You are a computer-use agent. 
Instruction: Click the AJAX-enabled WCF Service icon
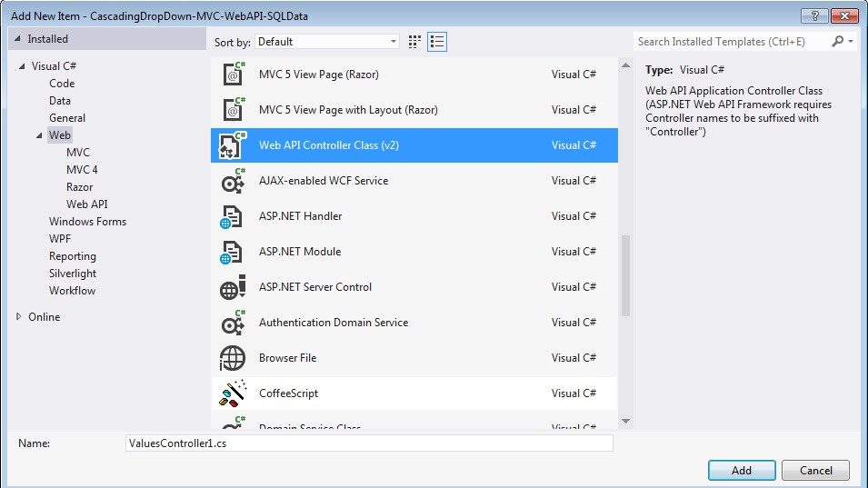(x=234, y=181)
